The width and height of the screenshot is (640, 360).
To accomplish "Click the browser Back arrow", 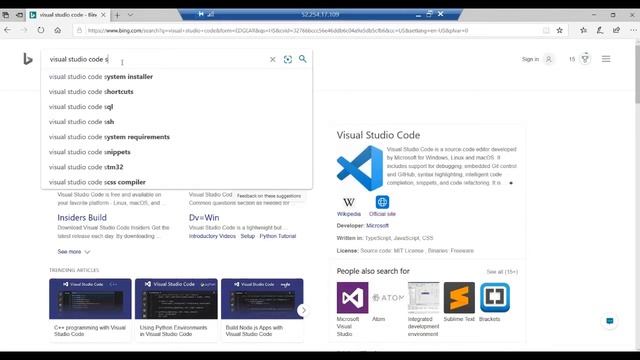I will 8,30.
